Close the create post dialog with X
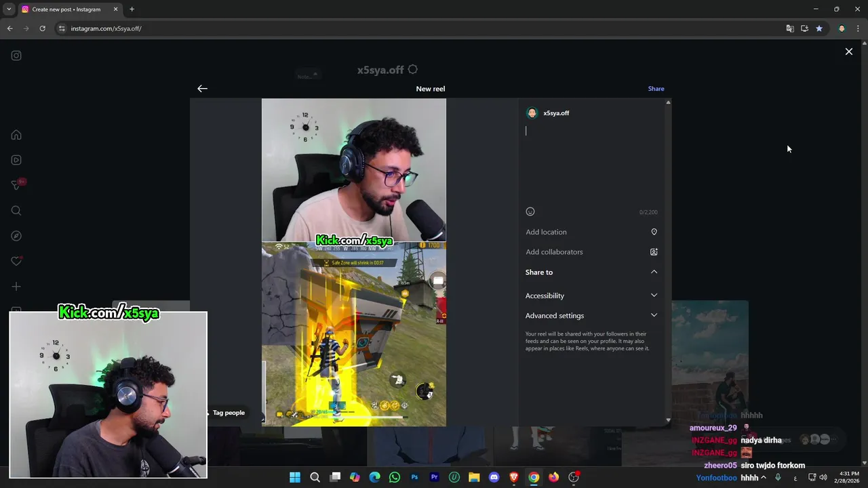Screen dimensions: 868x488 849,52
